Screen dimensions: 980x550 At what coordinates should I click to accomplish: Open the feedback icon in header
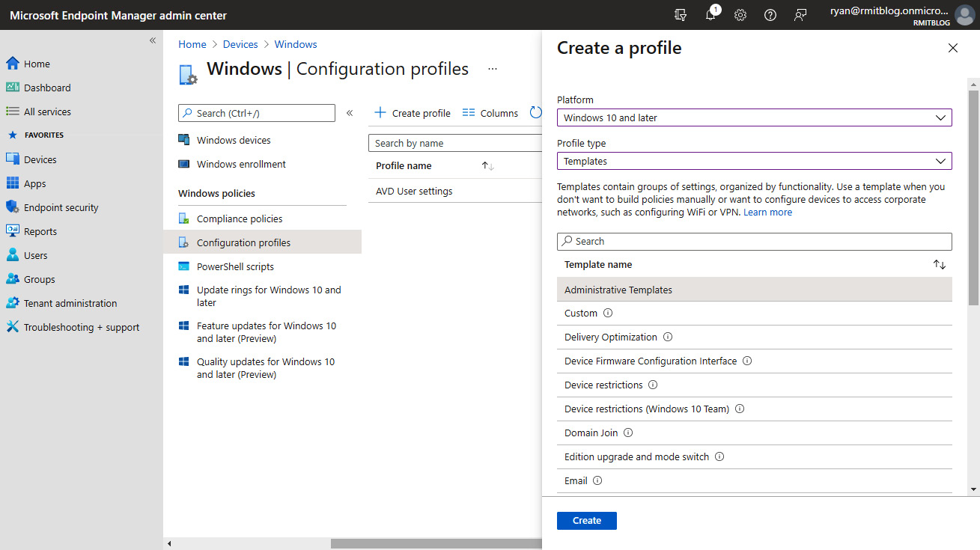point(800,15)
